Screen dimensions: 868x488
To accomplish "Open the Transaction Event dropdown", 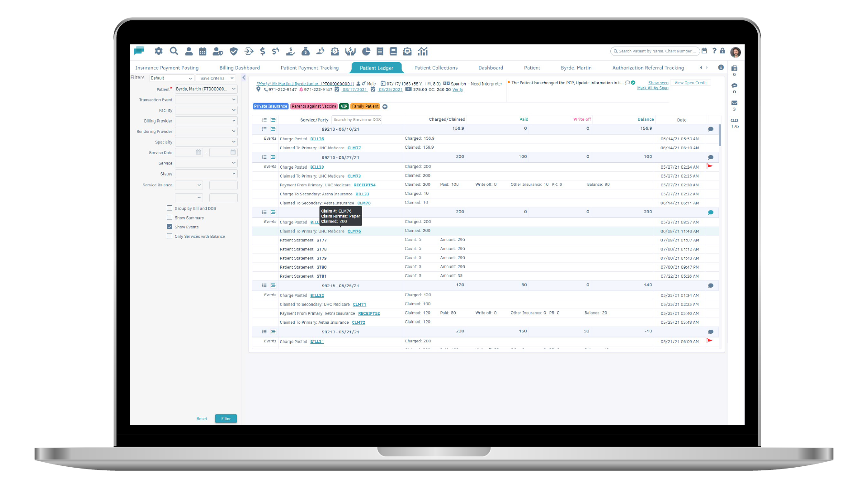I will coord(206,99).
